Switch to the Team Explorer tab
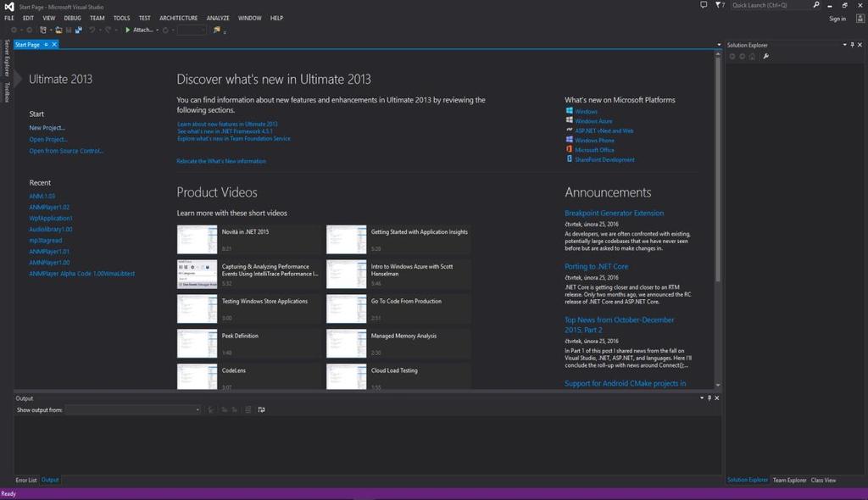The width and height of the screenshot is (868, 500). click(x=789, y=480)
